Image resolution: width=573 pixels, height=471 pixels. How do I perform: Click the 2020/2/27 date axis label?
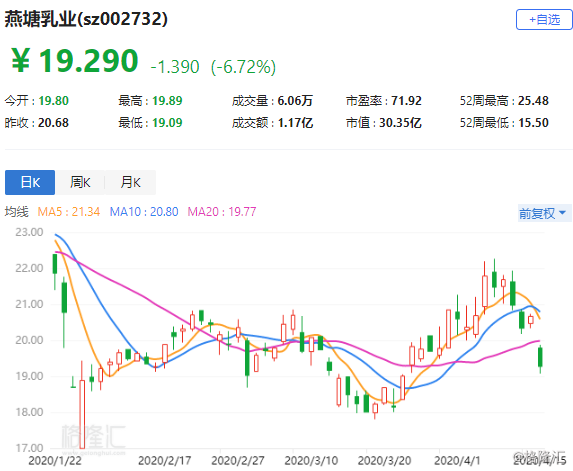pyautogui.click(x=238, y=460)
